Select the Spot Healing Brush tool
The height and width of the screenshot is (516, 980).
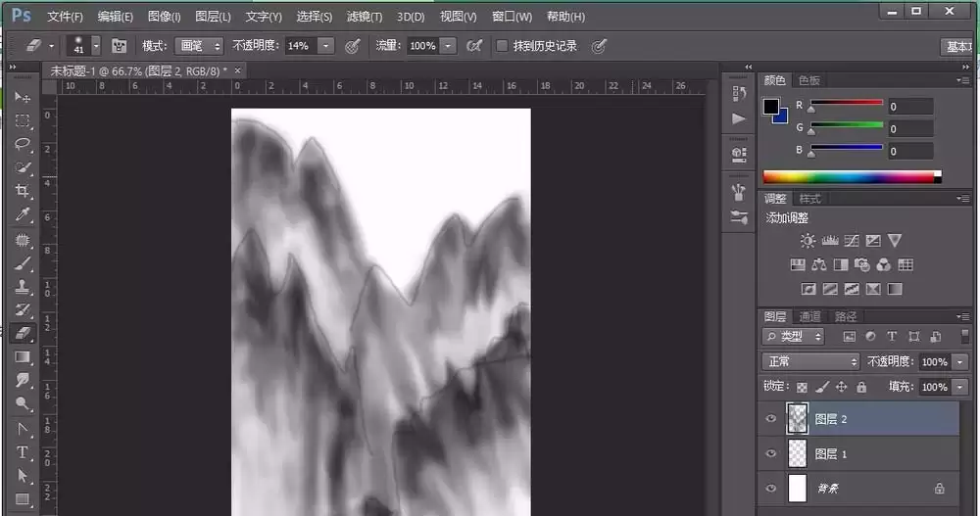pos(23,240)
